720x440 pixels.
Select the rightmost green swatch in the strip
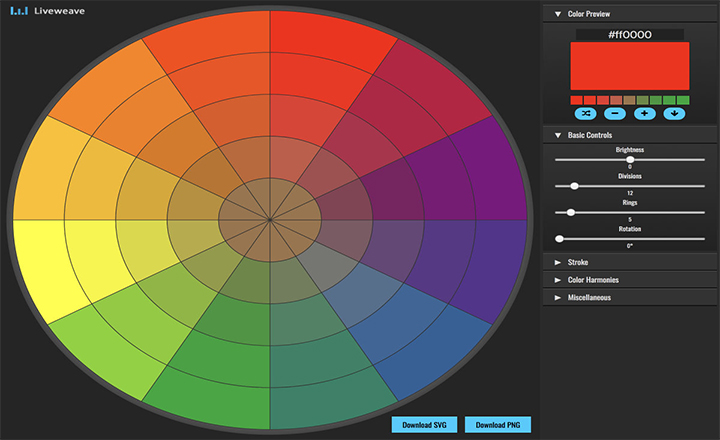pyautogui.click(x=683, y=100)
